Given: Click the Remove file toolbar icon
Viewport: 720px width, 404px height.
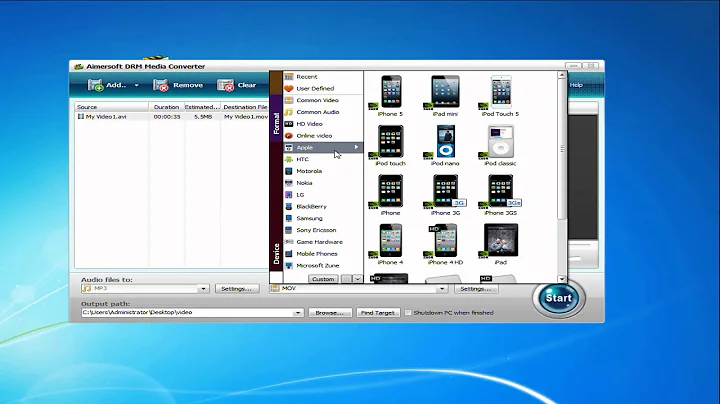Looking at the screenshot, I should pos(161,85).
